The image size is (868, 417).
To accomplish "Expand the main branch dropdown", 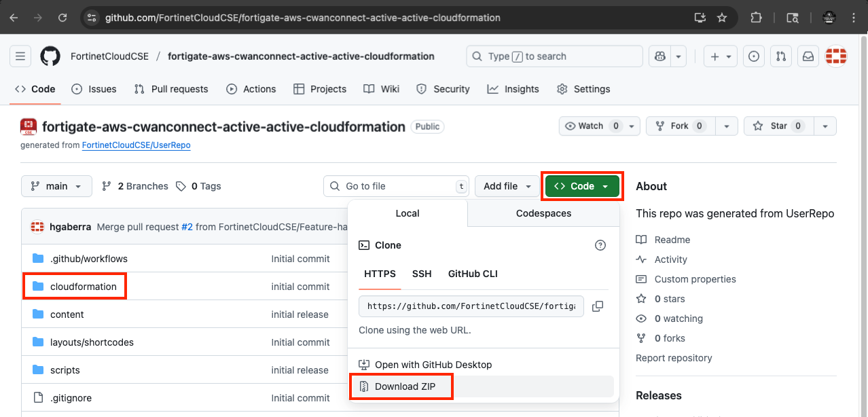I will (56, 186).
